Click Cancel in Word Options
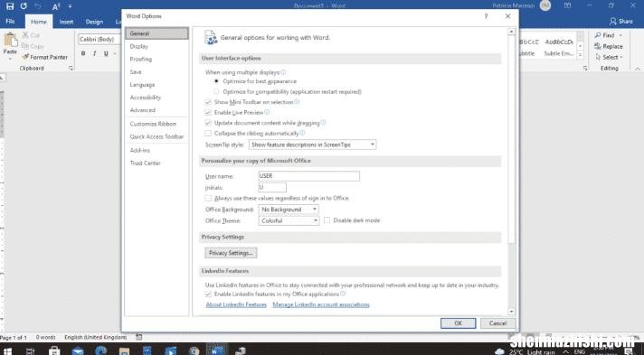The height and width of the screenshot is (355, 644). pos(497,323)
